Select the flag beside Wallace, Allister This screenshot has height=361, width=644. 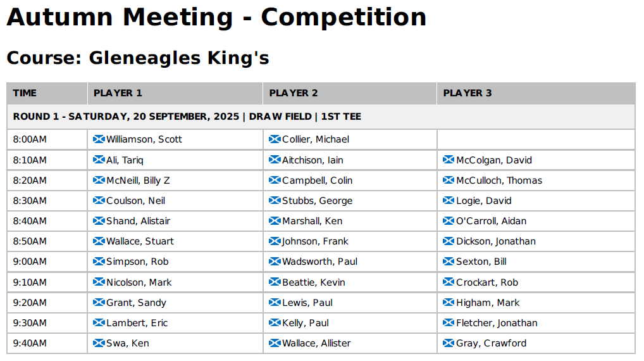pyautogui.click(x=275, y=343)
